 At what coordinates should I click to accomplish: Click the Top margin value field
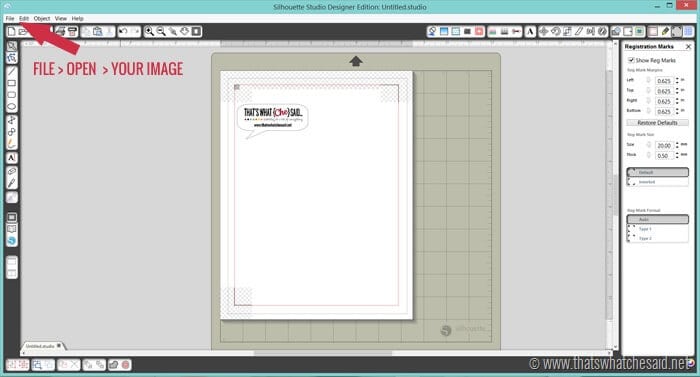click(x=664, y=91)
